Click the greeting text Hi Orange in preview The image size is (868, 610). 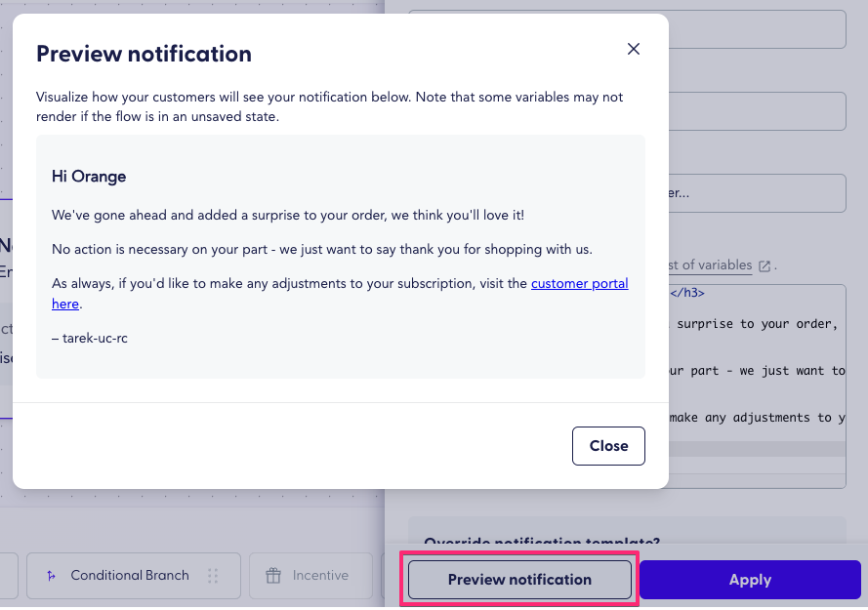point(89,176)
